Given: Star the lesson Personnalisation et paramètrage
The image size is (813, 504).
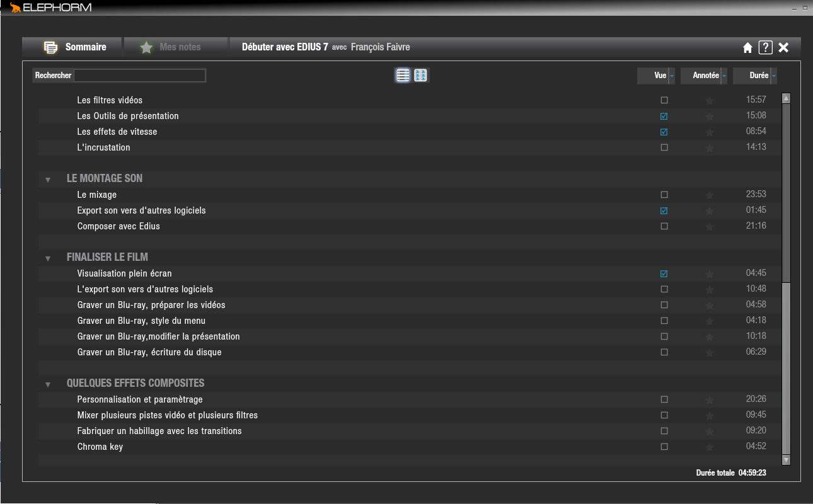Looking at the screenshot, I should point(710,399).
